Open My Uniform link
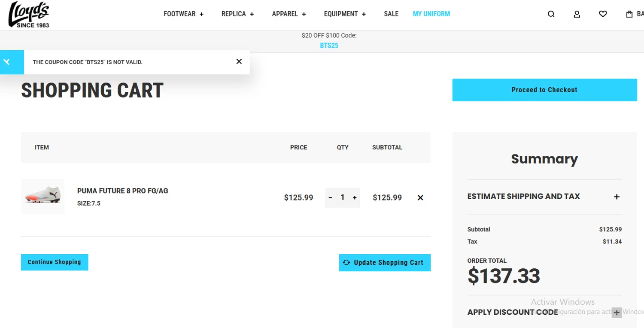This screenshot has width=644, height=328. click(x=431, y=14)
